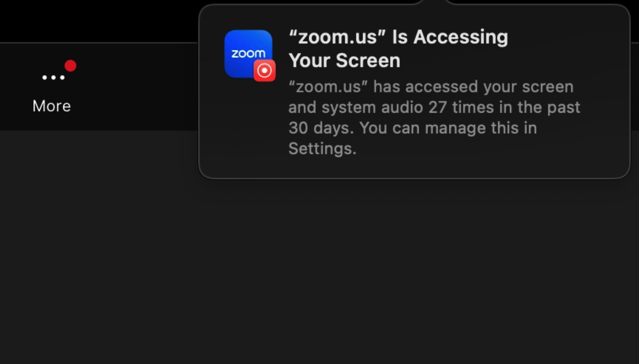Click the "Your Screen" heading line

click(x=344, y=61)
